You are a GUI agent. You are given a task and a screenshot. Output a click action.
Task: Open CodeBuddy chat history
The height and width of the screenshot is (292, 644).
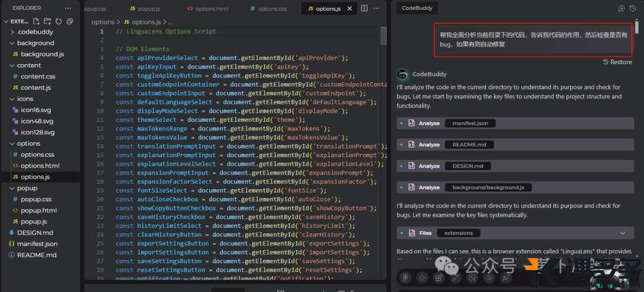(633, 8)
